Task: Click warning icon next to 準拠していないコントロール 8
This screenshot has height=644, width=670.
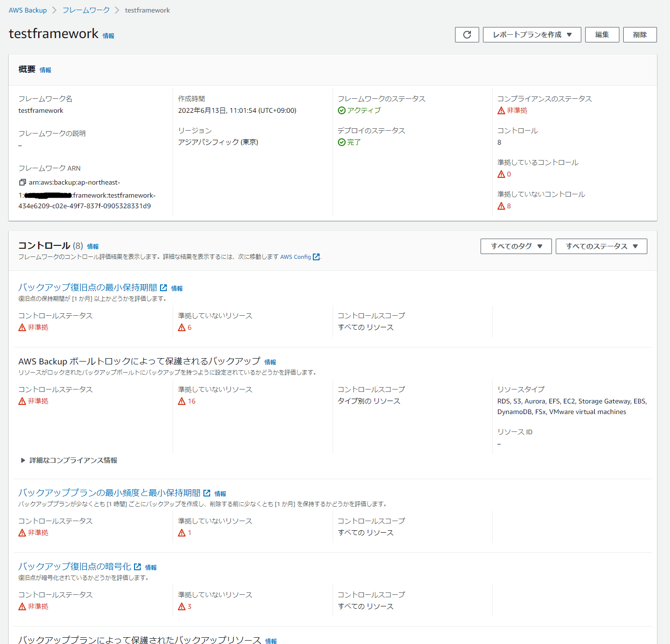Action: 501,206
